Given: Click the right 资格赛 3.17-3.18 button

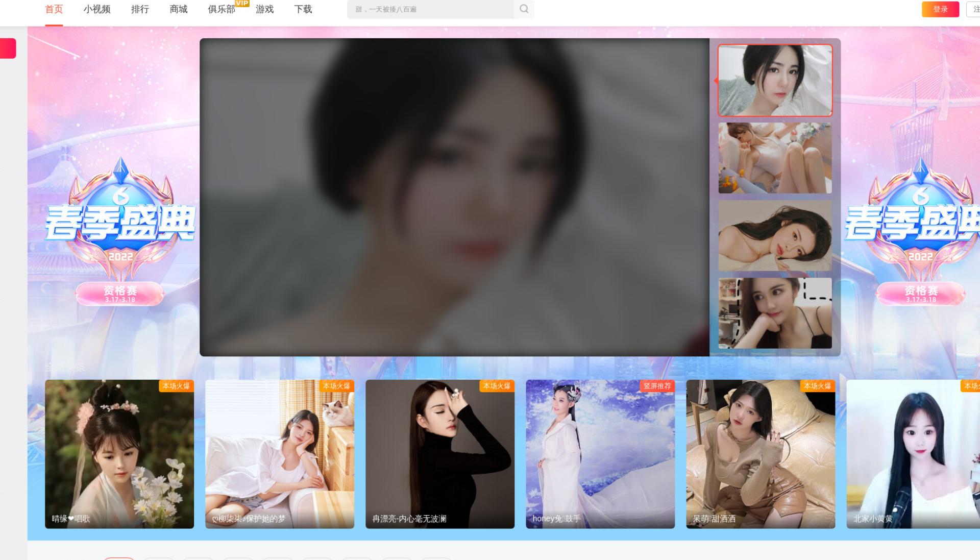Looking at the screenshot, I should (x=921, y=294).
